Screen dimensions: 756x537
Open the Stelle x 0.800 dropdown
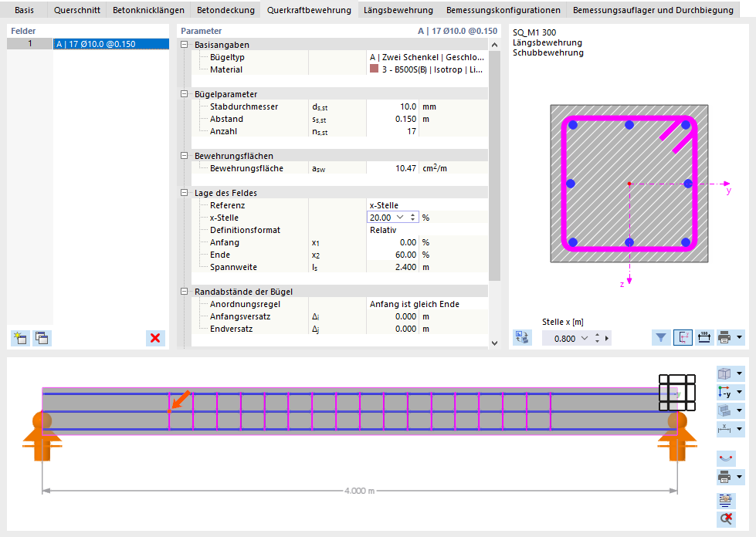585,338
